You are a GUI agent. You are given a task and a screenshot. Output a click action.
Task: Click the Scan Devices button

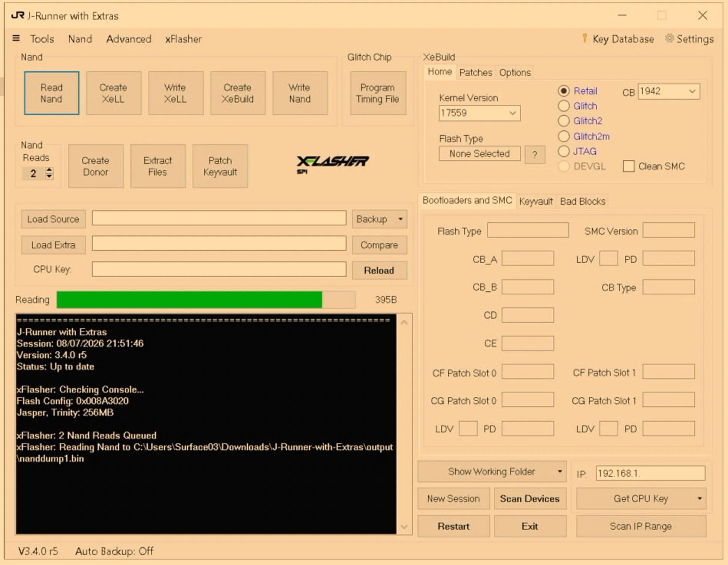(x=530, y=498)
